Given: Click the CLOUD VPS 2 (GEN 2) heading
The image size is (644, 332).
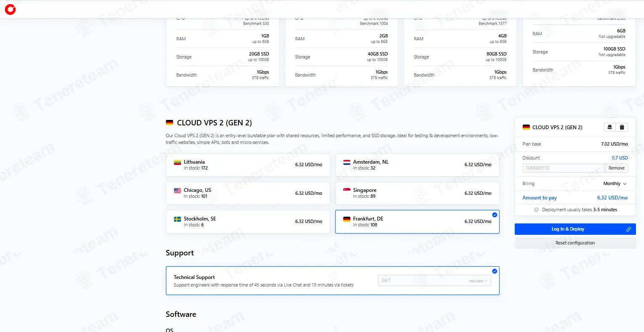Looking at the screenshot, I should [x=214, y=123].
